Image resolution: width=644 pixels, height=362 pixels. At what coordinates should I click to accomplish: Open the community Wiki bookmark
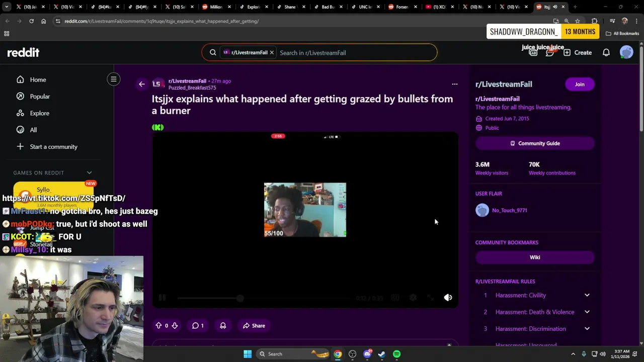[x=535, y=257]
